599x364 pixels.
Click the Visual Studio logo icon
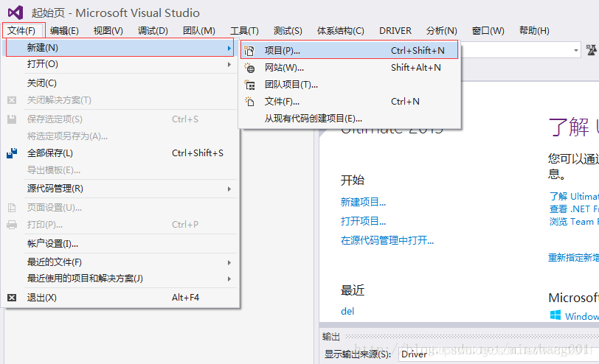click(15, 13)
